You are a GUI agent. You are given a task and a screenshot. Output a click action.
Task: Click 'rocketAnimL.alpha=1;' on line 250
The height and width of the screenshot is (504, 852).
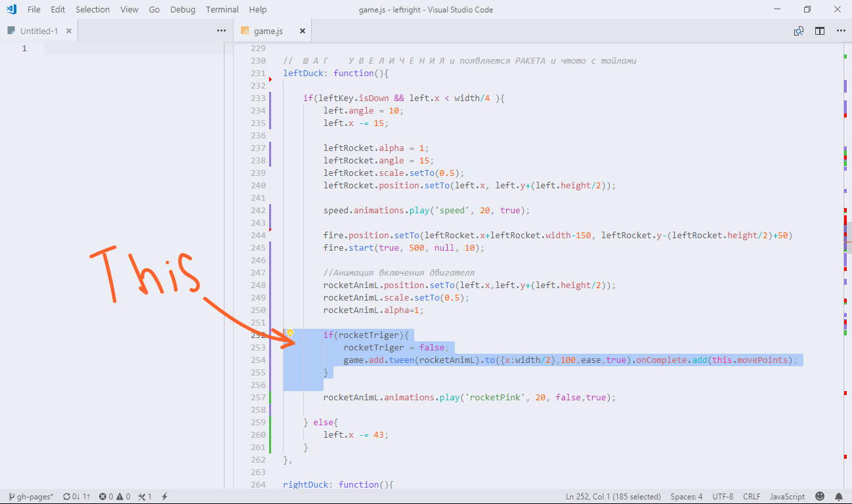pyautogui.click(x=373, y=310)
